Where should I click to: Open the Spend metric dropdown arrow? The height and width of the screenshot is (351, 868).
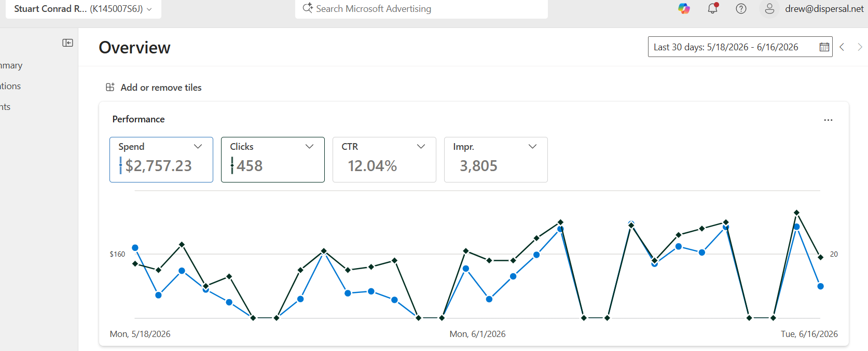pos(198,147)
